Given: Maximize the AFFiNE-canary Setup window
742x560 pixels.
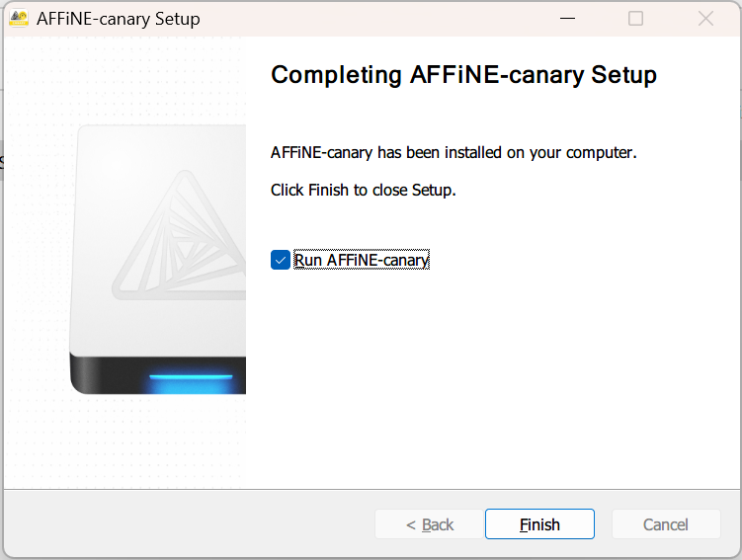Looking at the screenshot, I should pyautogui.click(x=636, y=19).
